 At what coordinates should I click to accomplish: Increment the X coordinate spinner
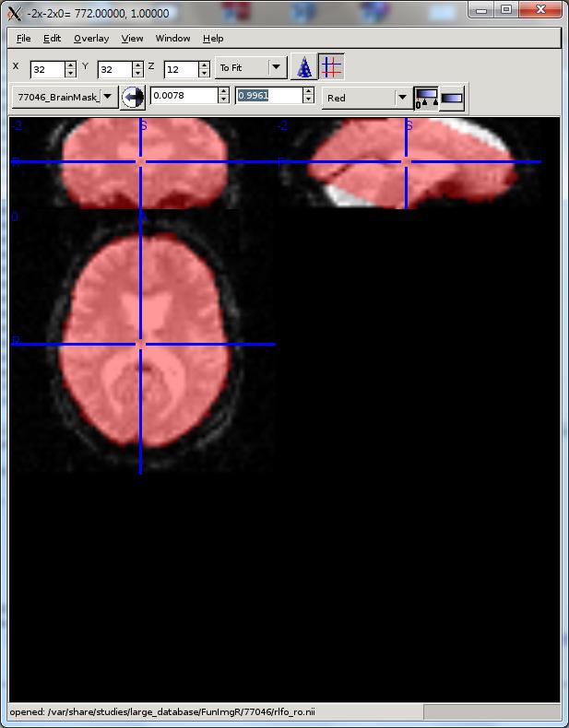70,65
